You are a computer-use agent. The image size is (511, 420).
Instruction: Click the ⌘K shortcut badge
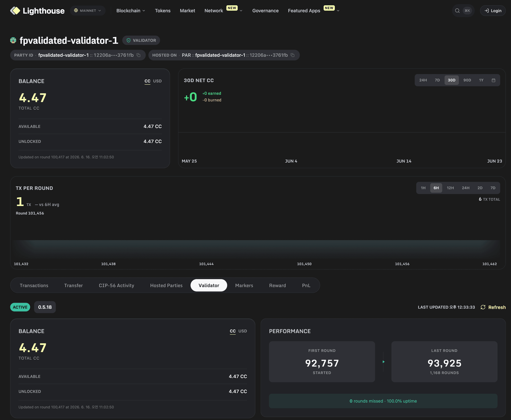click(x=467, y=11)
